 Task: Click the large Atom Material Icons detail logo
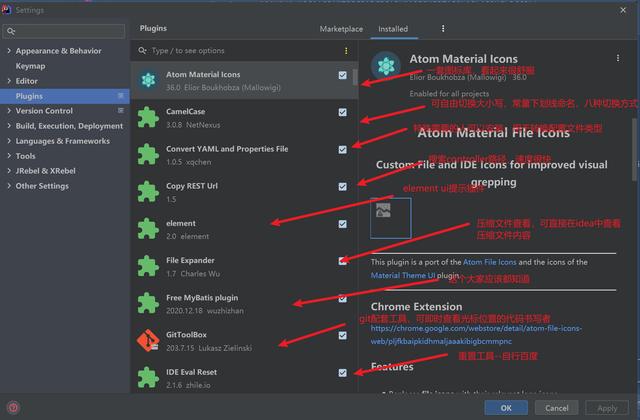click(386, 66)
